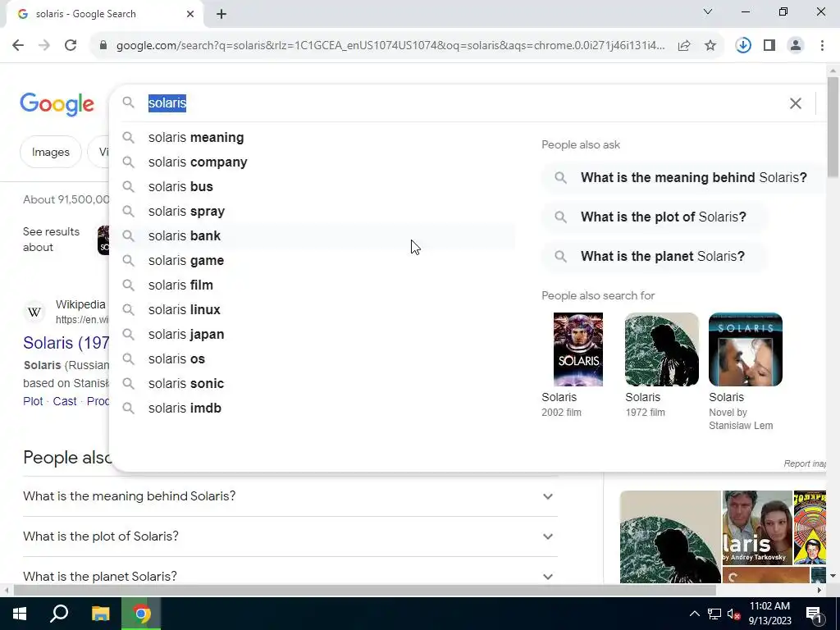Click the Chrome forward arrow
This screenshot has height=630, width=840.
point(44,46)
